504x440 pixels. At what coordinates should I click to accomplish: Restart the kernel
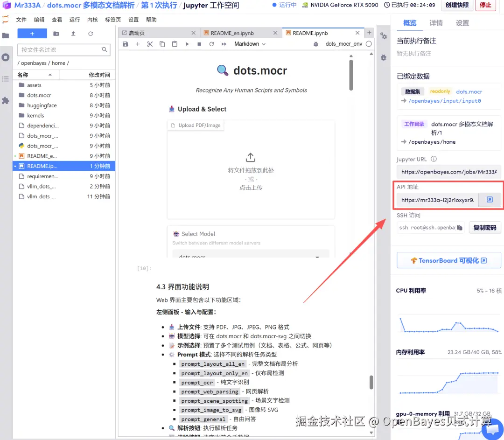click(211, 44)
